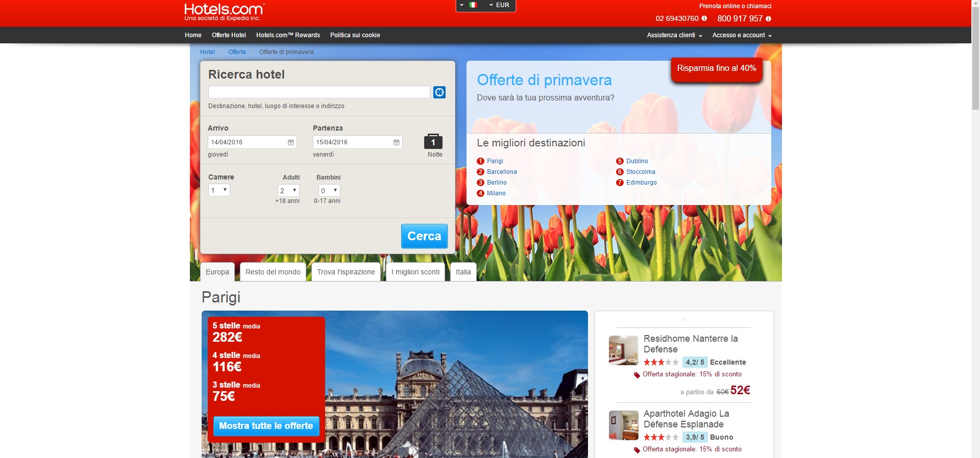Open the Partenza date calendar icon

(x=396, y=142)
